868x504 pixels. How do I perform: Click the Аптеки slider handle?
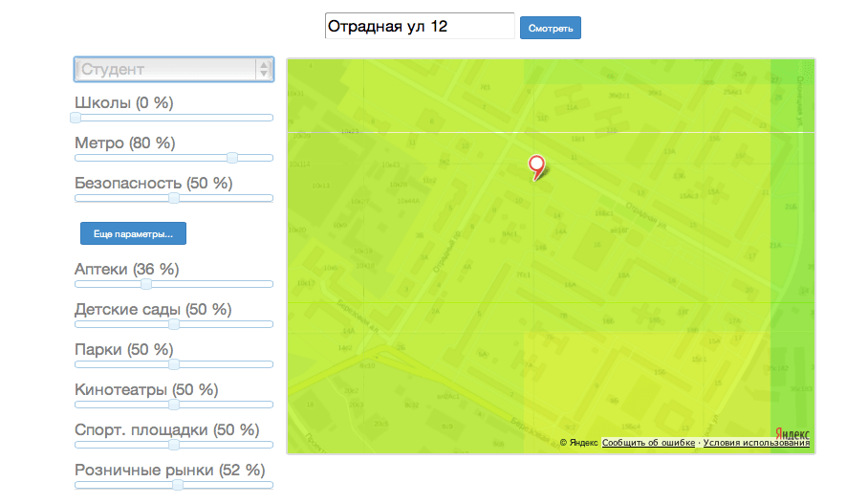pos(146,284)
